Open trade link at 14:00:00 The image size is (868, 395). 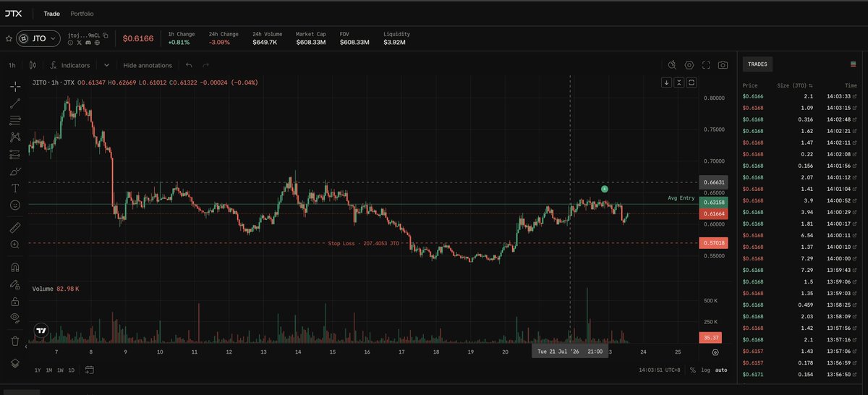coord(855,258)
